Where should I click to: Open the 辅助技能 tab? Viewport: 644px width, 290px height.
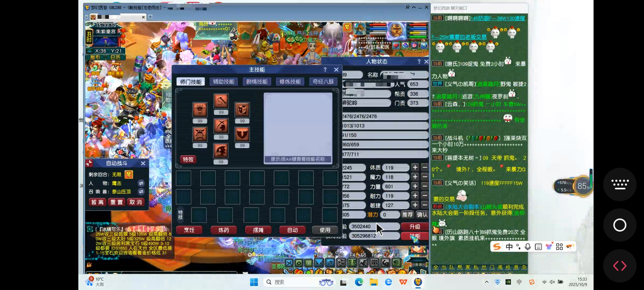223,82
